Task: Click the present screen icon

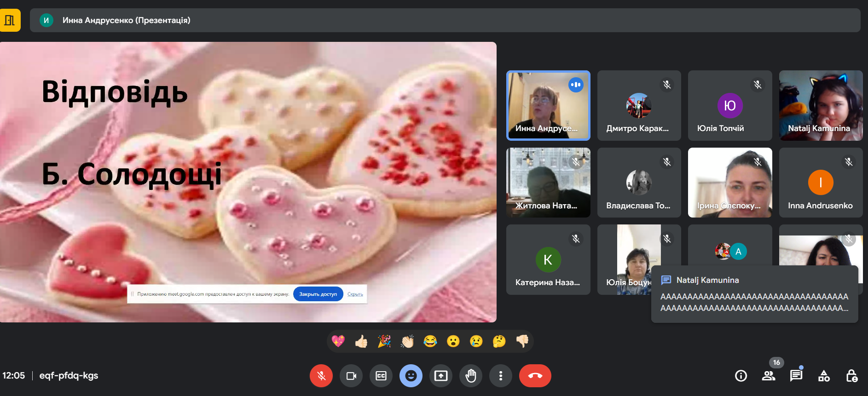Action: pyautogui.click(x=441, y=376)
